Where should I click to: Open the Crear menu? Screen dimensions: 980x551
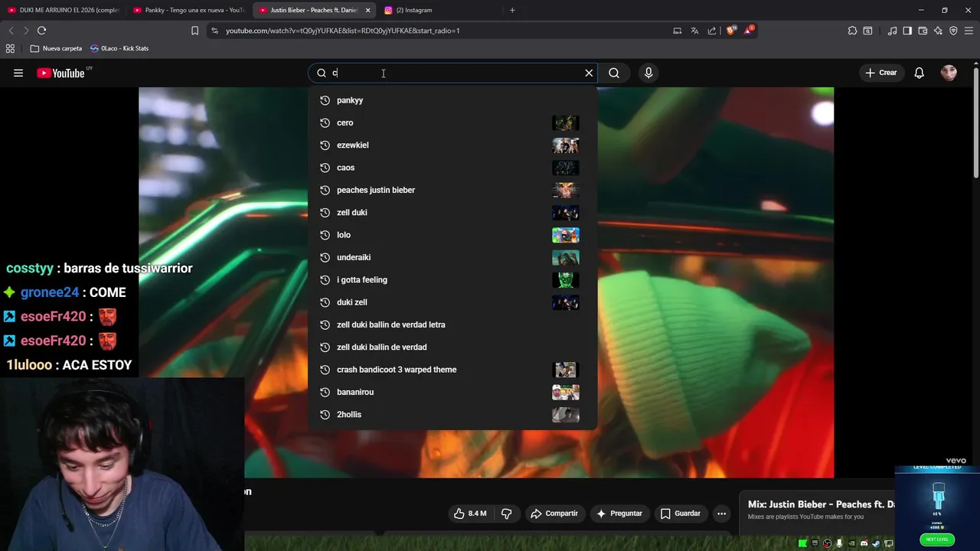pyautogui.click(x=881, y=73)
